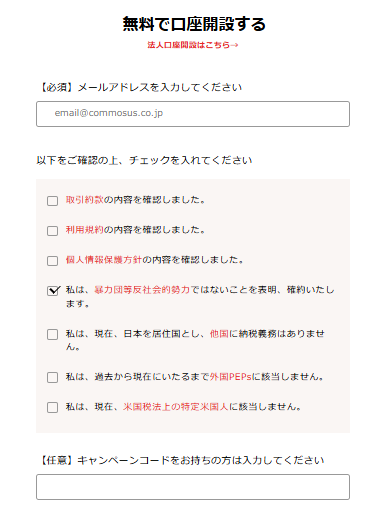The image size is (374, 506).
Task: Open the 法人口座開設はこちら link
Action: (x=193, y=45)
